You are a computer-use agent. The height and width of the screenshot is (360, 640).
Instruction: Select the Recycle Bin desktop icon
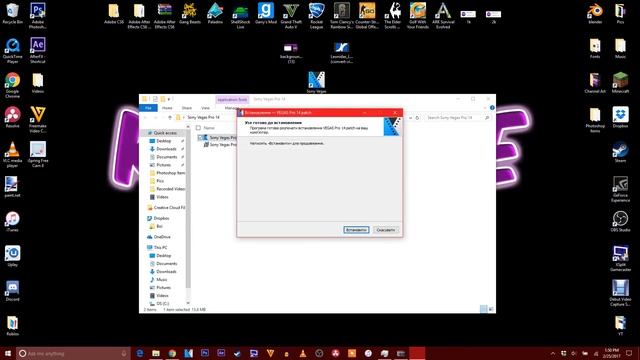pos(12,13)
